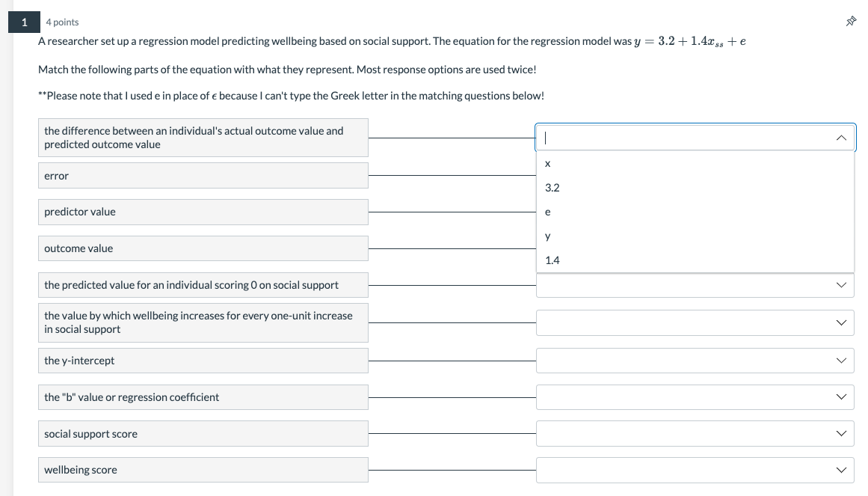868x496 pixels.
Task: Select option "y" from the open dropdown
Action: (548, 236)
